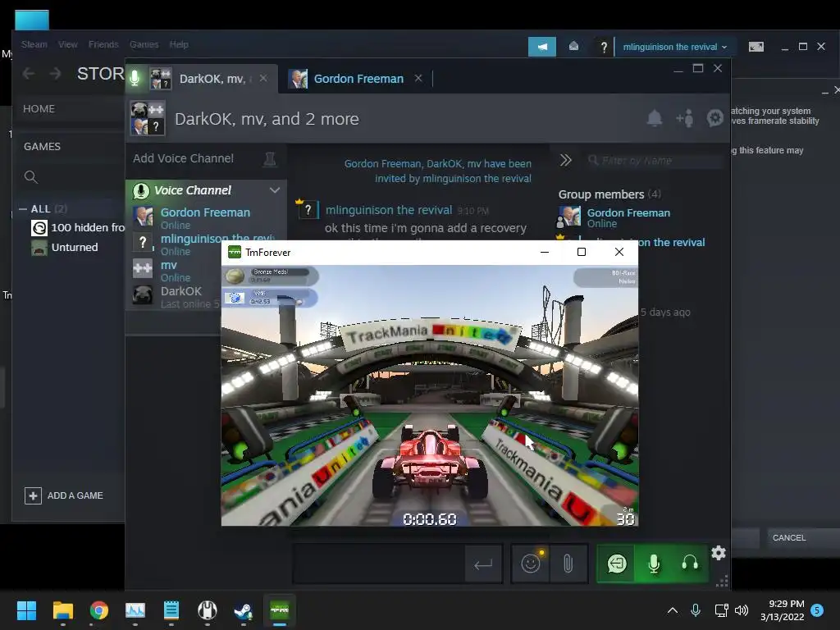Screen dimensions: 840x630
Task: Select DarkOK in the voice channel list
Action: point(177,297)
